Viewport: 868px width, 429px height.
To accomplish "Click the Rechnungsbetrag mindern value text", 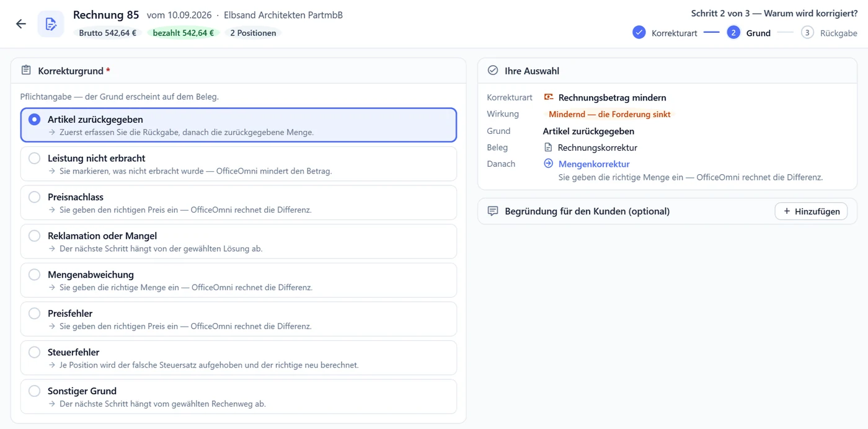I will (x=613, y=97).
